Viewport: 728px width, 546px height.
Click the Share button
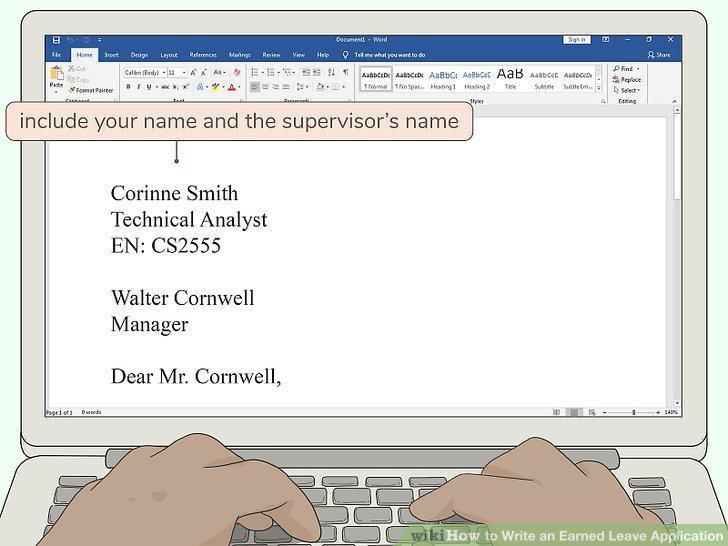[x=659, y=55]
